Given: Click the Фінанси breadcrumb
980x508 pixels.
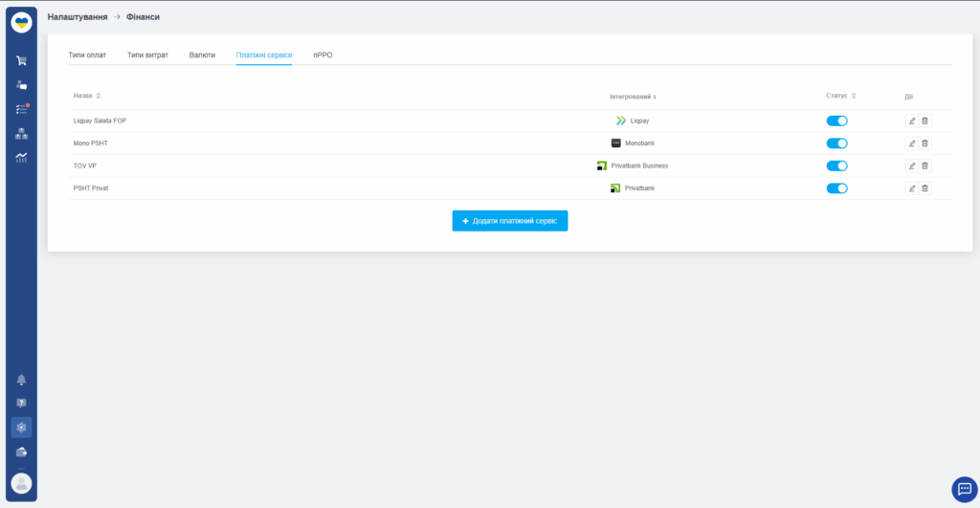Looking at the screenshot, I should click(x=144, y=17).
